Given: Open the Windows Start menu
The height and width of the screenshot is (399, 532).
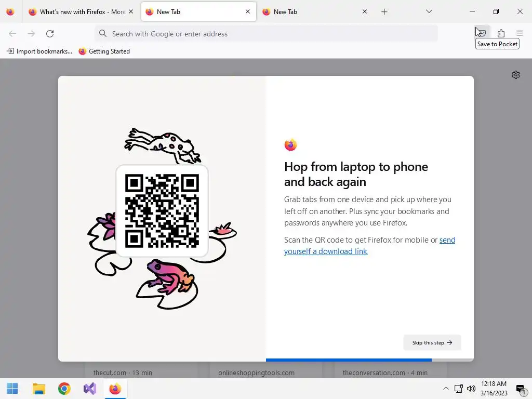Looking at the screenshot, I should [x=12, y=389].
